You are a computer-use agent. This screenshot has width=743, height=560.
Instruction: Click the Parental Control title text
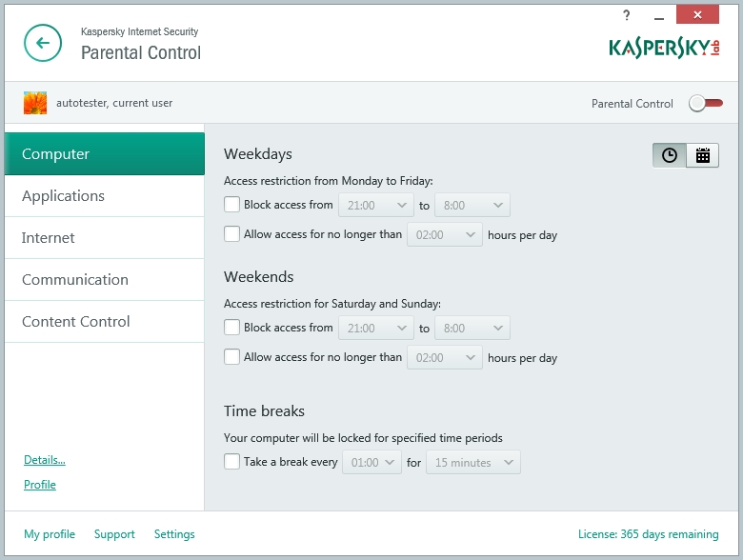tap(141, 52)
